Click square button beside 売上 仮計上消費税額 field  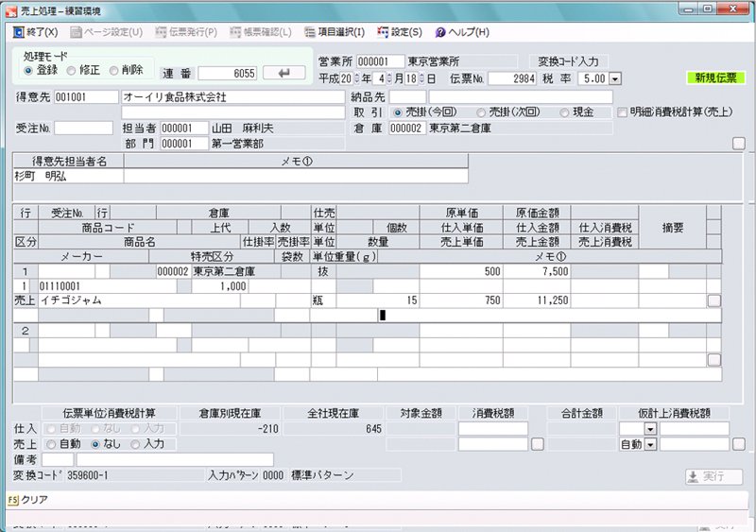point(739,444)
